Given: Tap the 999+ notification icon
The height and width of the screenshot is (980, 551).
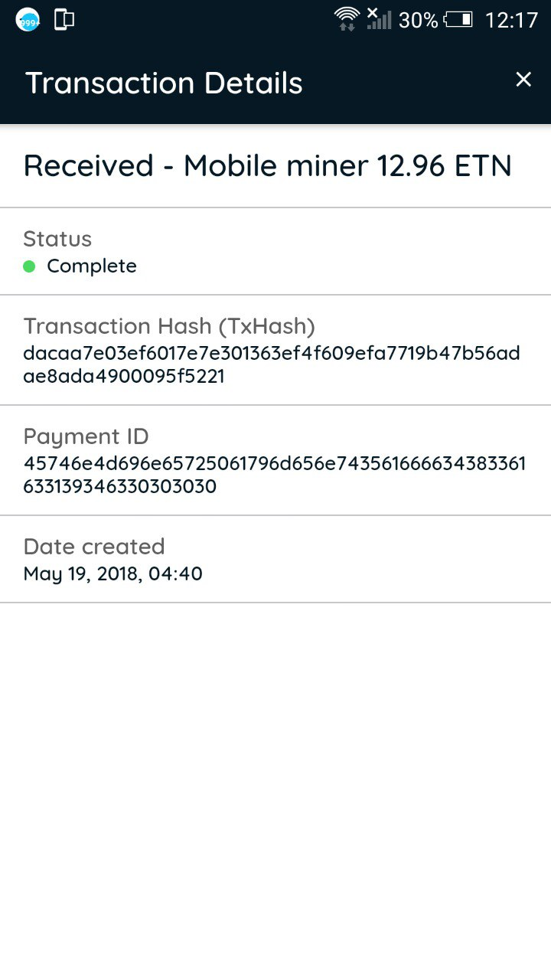Looking at the screenshot, I should tap(28, 20).
